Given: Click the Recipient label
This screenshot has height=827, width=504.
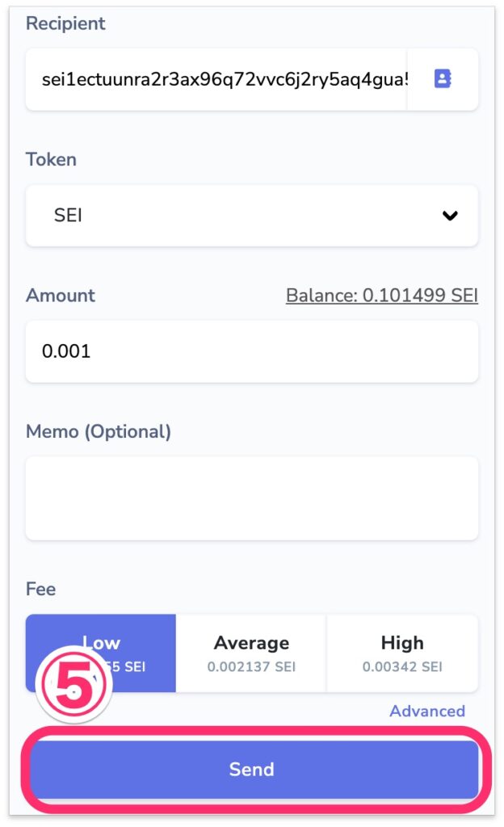Looking at the screenshot, I should point(65,23).
